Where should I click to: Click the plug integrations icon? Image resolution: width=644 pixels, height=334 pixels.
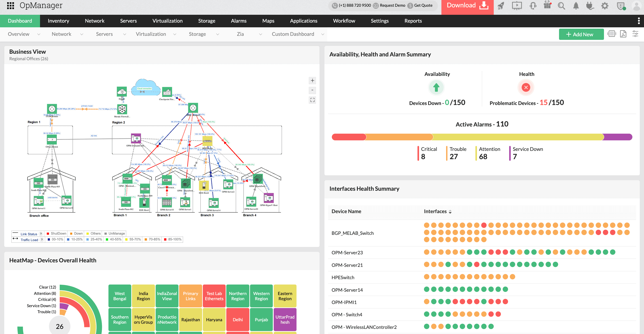(x=590, y=6)
